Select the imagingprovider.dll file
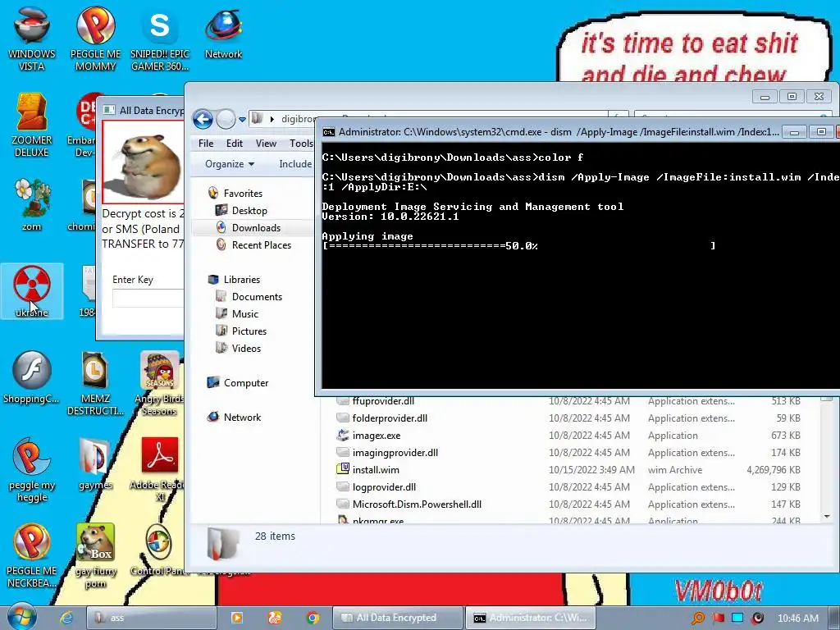 [x=395, y=452]
